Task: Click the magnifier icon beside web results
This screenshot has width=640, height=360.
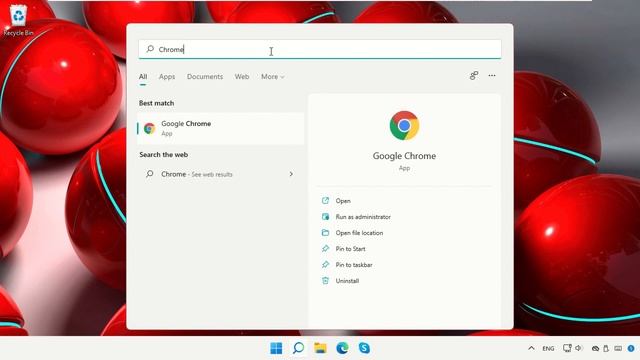Action: click(149, 174)
